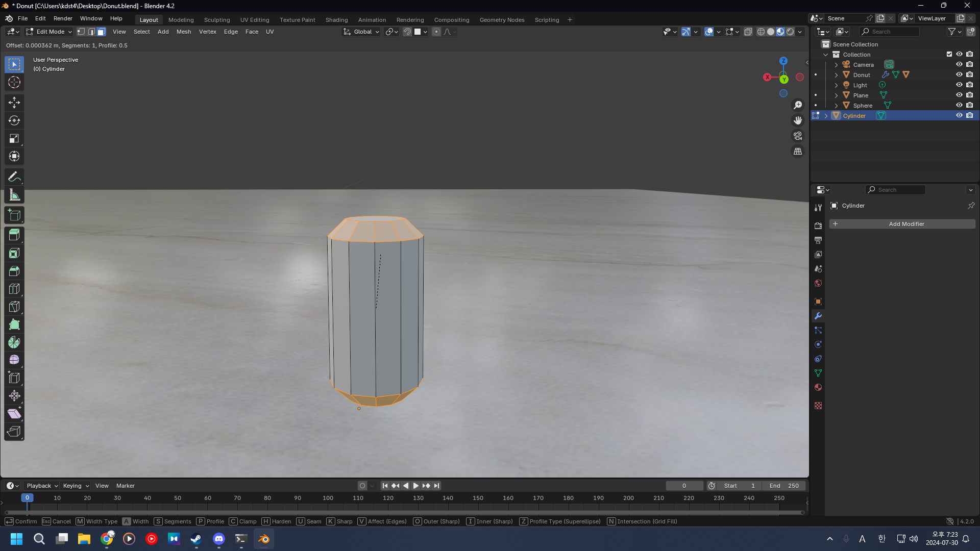Select the Cursor tool in toolbar
The height and width of the screenshot is (551, 980).
(x=14, y=82)
